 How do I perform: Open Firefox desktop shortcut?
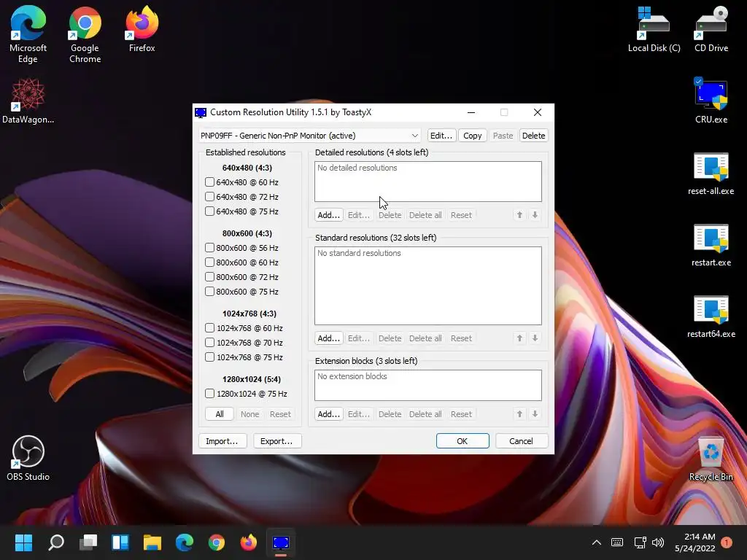(142, 29)
